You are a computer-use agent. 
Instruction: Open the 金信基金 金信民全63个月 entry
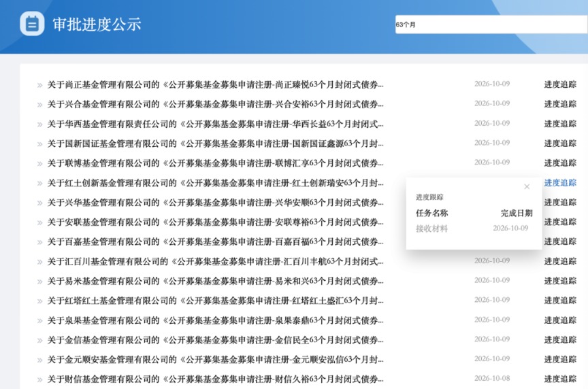coord(215,340)
